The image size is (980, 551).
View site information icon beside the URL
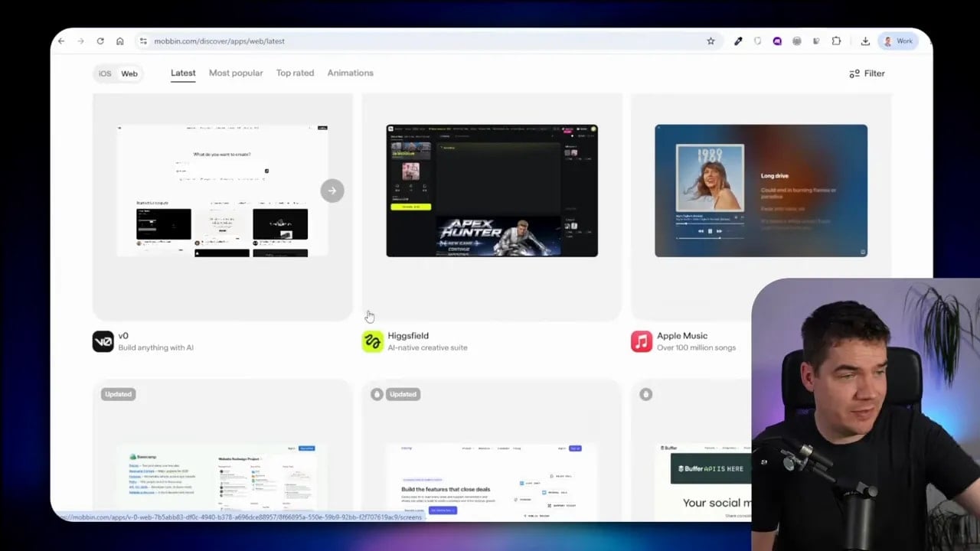(x=143, y=41)
